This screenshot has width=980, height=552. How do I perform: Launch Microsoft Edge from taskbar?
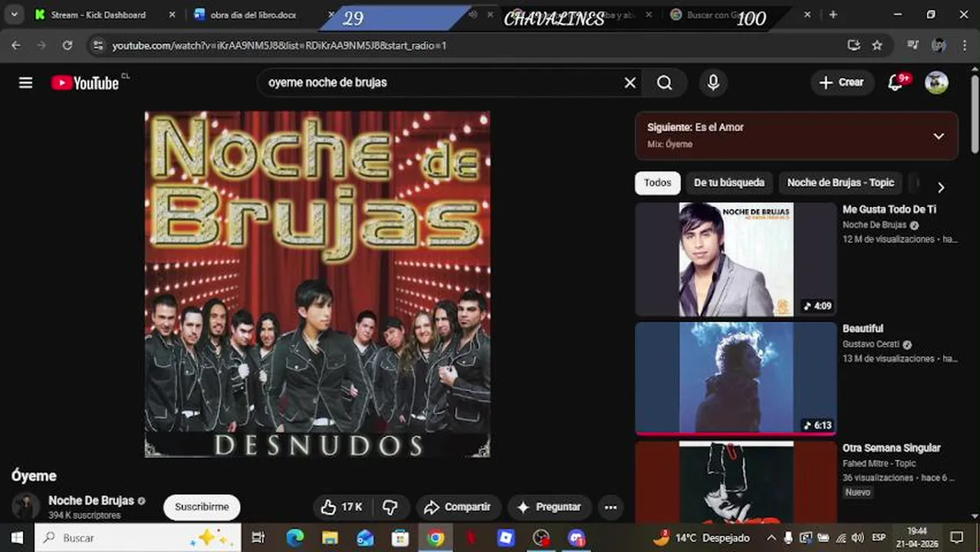click(x=295, y=537)
